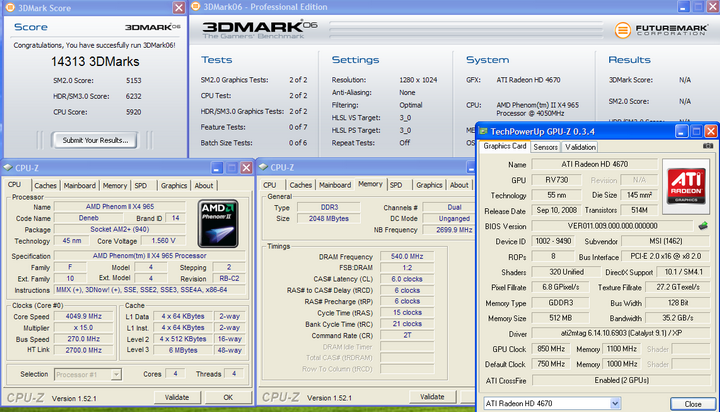720x412 pixels.
Task: Click the GPU Name field ATI Radeon HD 4670
Action: 594,164
